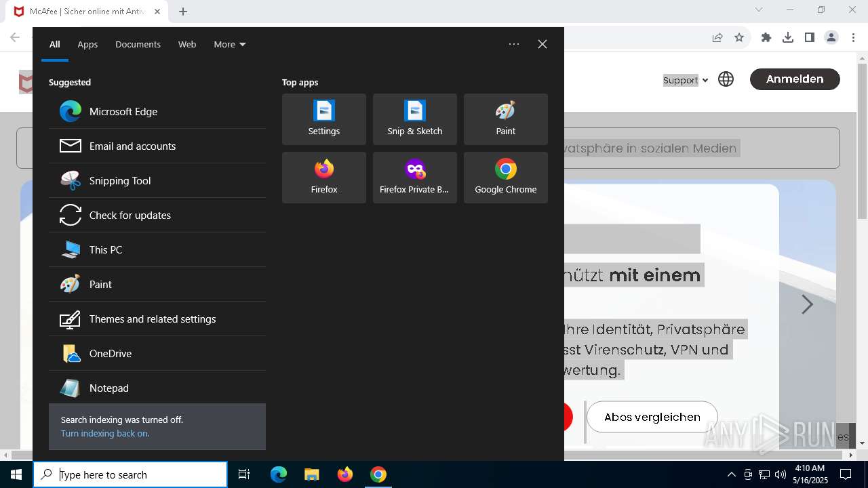
Task: Toggle Chrome side panel
Action: (810, 37)
